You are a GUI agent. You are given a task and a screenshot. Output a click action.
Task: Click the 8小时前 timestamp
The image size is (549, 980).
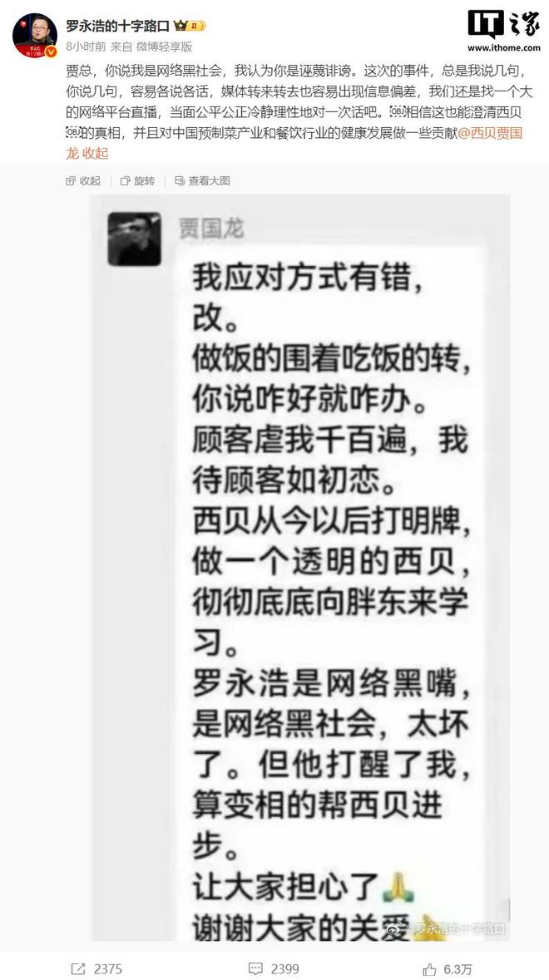(86, 47)
